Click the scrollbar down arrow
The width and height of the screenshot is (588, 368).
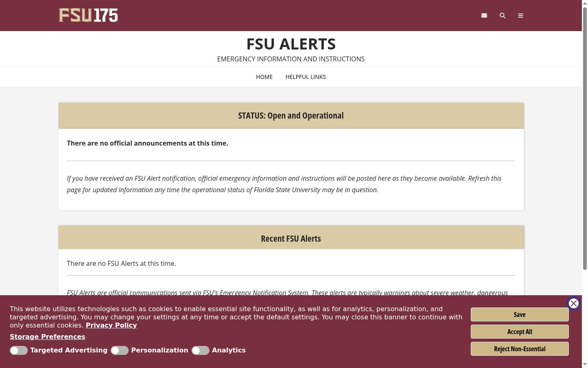point(585,365)
